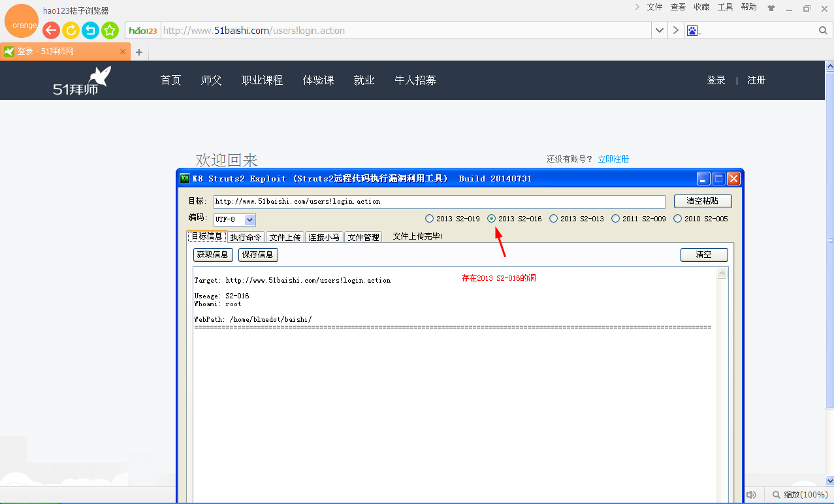Open the 编码 UTF-8 combo box
834x504 pixels.
(234, 219)
